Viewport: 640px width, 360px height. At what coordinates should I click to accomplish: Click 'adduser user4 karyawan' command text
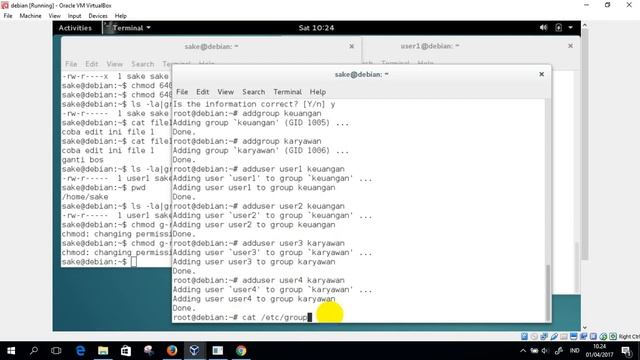tap(293, 280)
